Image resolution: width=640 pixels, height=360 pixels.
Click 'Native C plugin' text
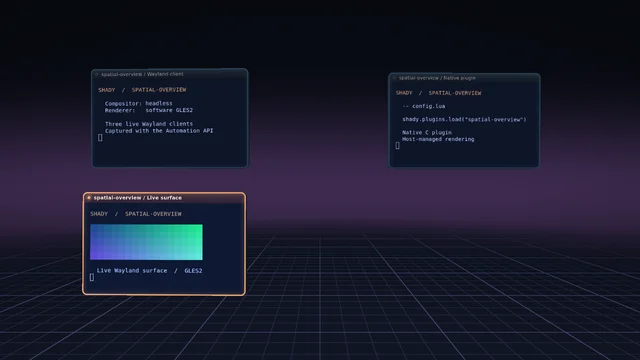[x=427, y=133]
